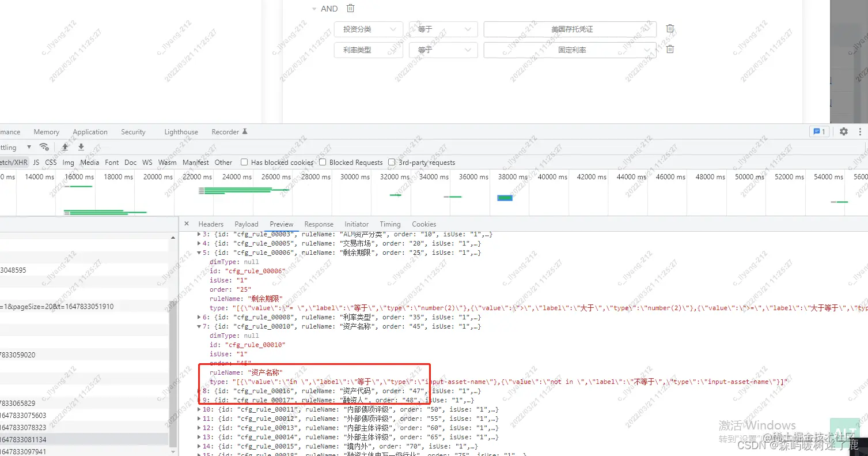868x456 pixels.
Task: Open the 美国存托凭证 value dropdown
Action: pos(570,29)
